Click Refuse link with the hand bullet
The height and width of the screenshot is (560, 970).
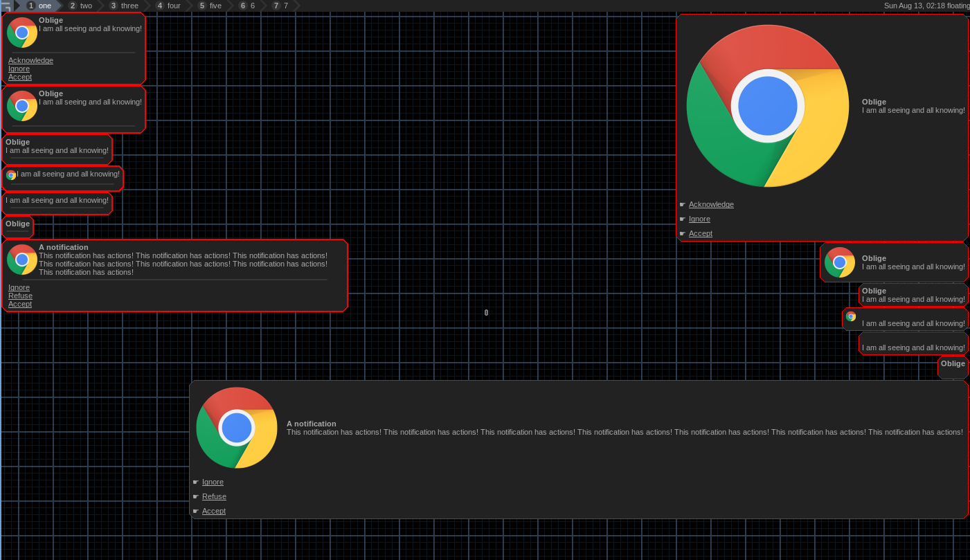pyautogui.click(x=214, y=496)
